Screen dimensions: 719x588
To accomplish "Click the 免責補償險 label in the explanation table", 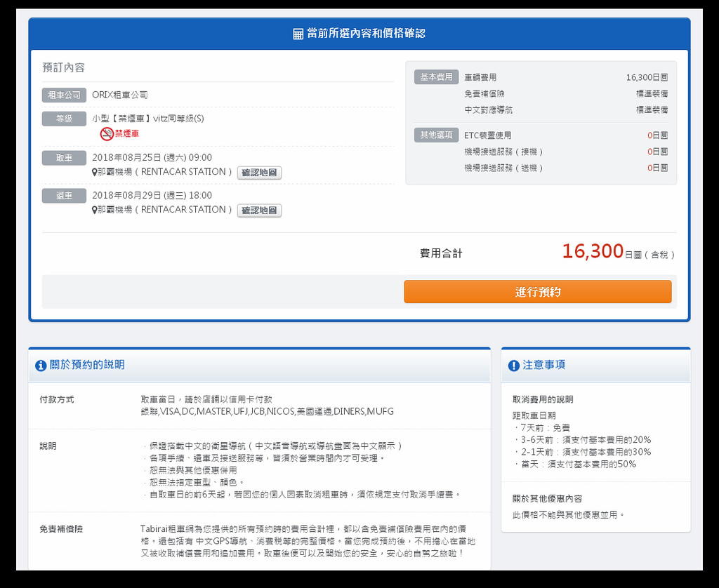I will 61,529.
